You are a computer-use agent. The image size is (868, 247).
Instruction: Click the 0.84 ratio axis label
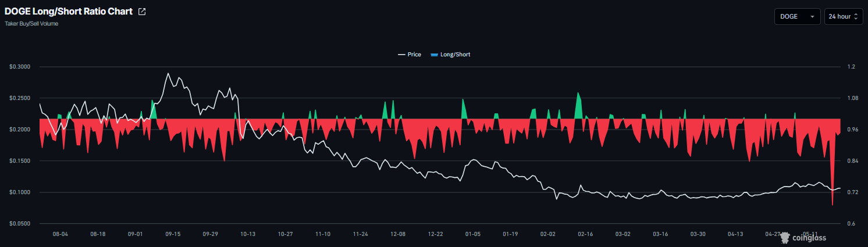[853, 161]
